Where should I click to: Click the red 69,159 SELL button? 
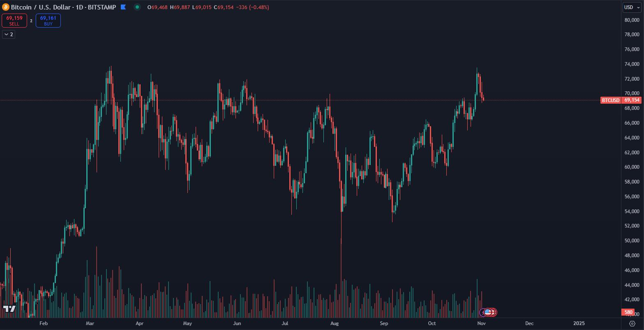14,21
